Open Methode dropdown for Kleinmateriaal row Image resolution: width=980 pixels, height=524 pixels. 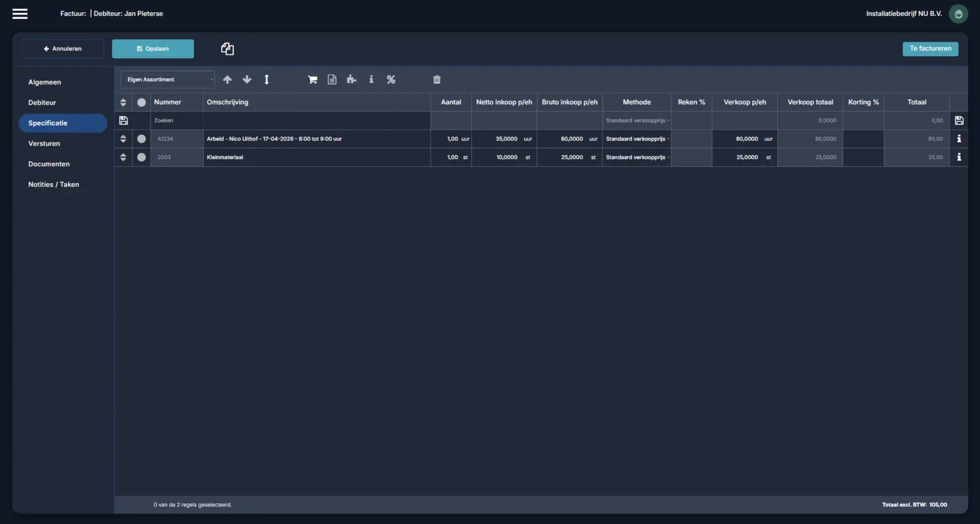[x=637, y=157]
